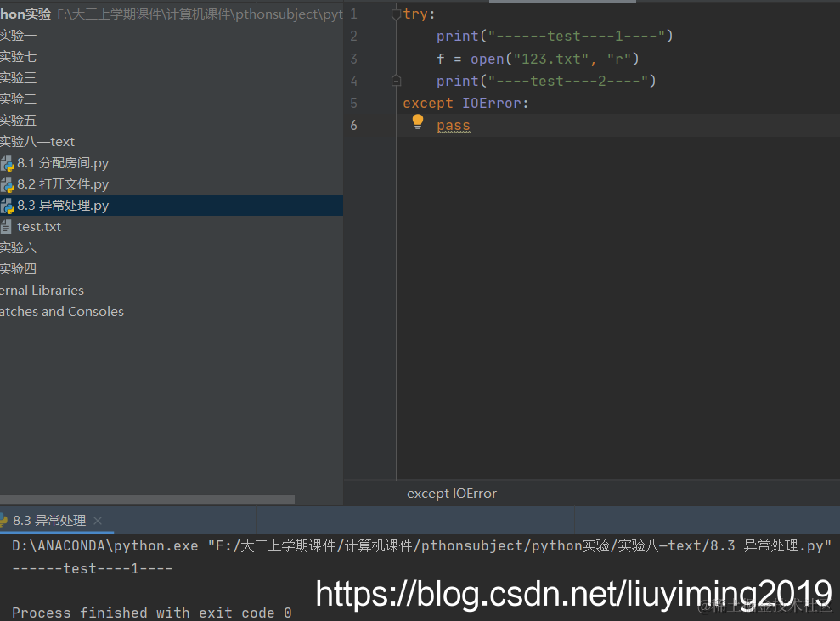Select the 实验四 folder

point(18,269)
